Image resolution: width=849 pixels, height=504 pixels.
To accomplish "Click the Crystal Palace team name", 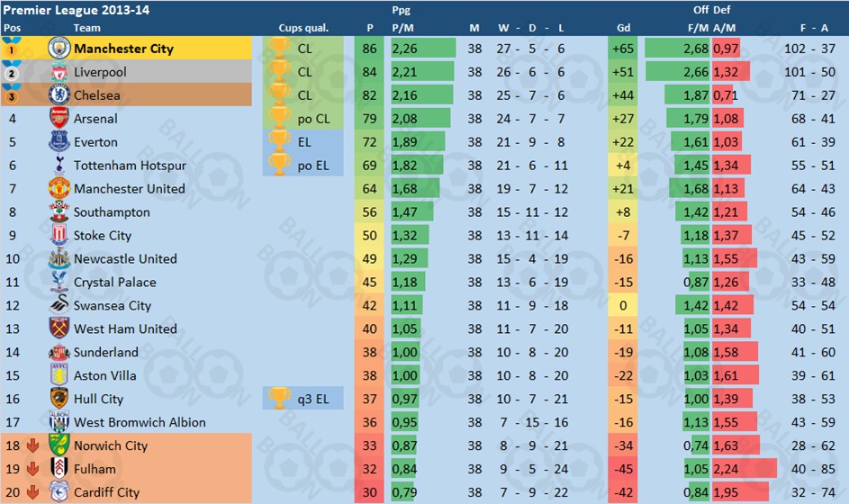I will (x=114, y=283).
